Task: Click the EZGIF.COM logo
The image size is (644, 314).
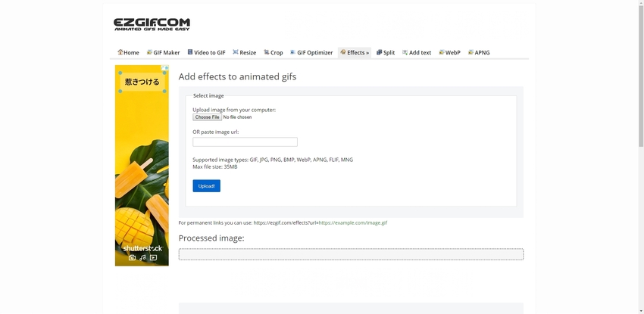Action: (152, 24)
